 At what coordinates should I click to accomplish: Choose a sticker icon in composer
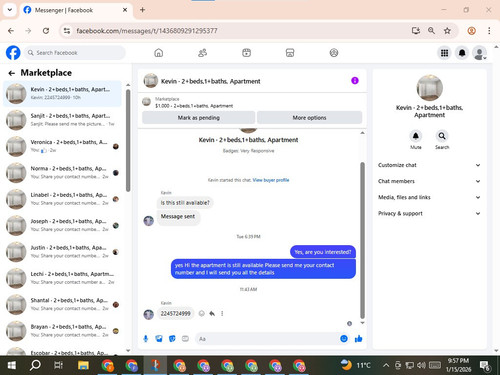coord(172,339)
